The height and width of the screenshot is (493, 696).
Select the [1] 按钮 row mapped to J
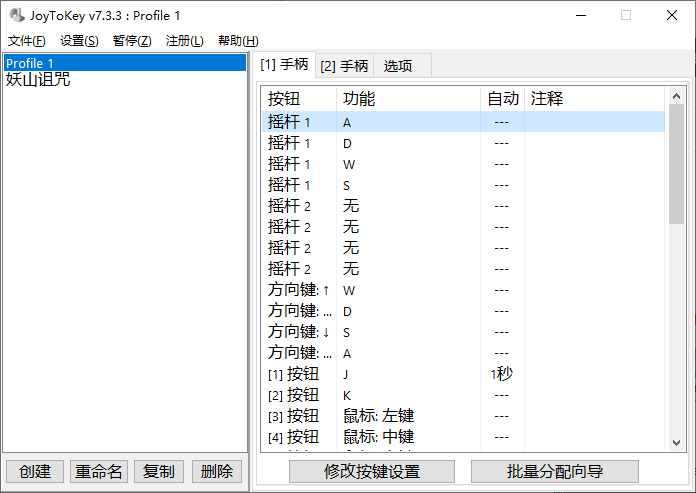coord(463,374)
